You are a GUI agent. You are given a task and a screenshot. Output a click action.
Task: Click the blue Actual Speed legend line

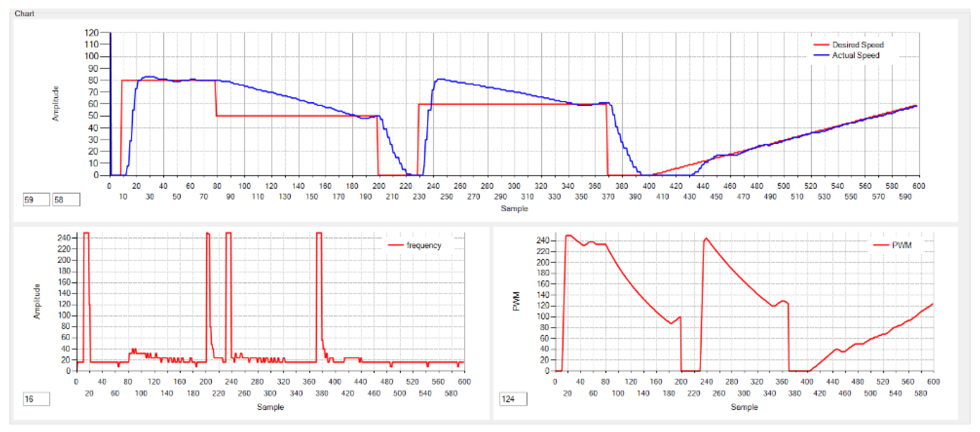coord(821,56)
